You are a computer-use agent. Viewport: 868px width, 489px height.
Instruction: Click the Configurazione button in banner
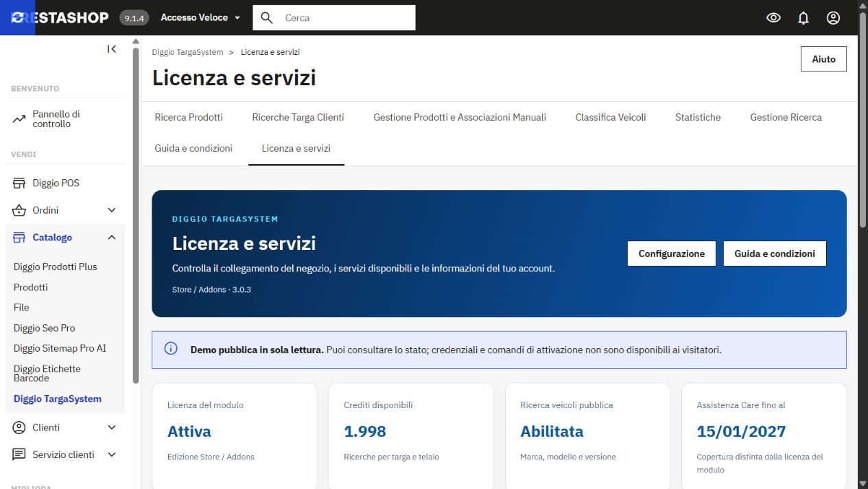[671, 253]
